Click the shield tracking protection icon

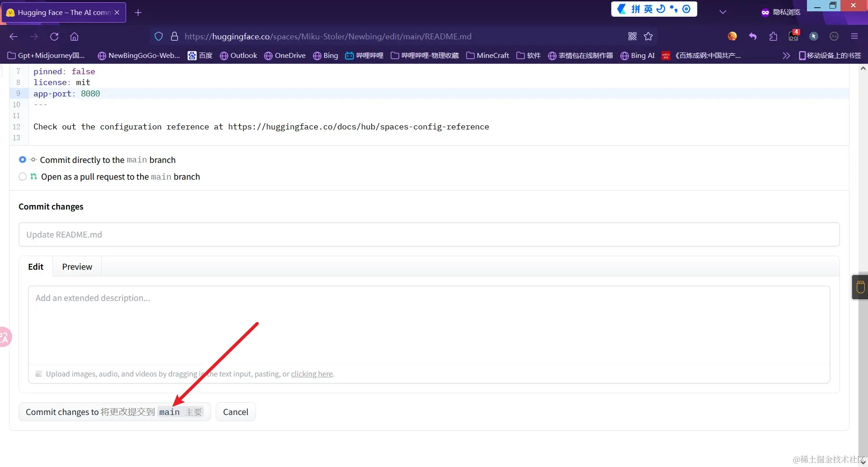(x=159, y=37)
